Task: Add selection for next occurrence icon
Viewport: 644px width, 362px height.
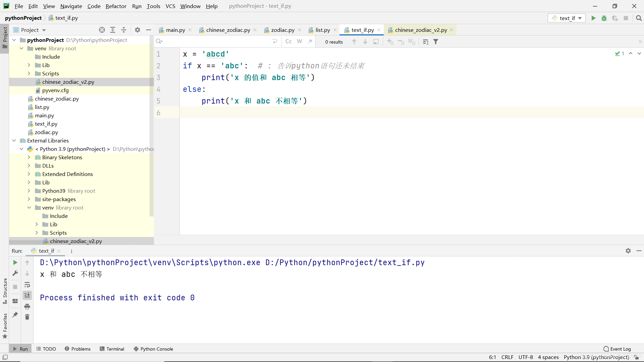Action: [x=390, y=42]
